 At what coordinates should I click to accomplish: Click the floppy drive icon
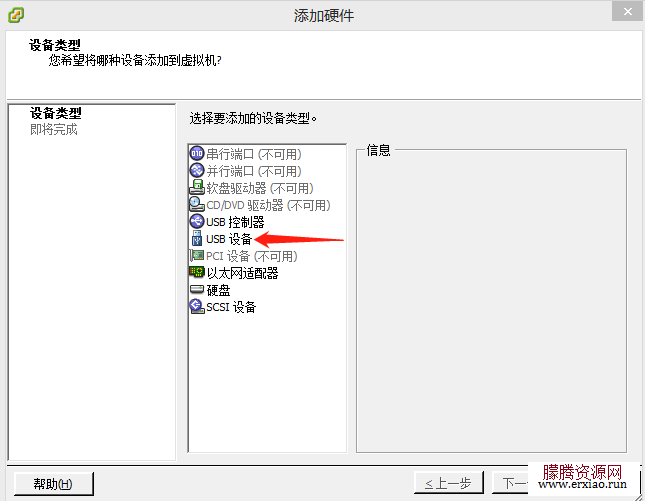[x=197, y=187]
